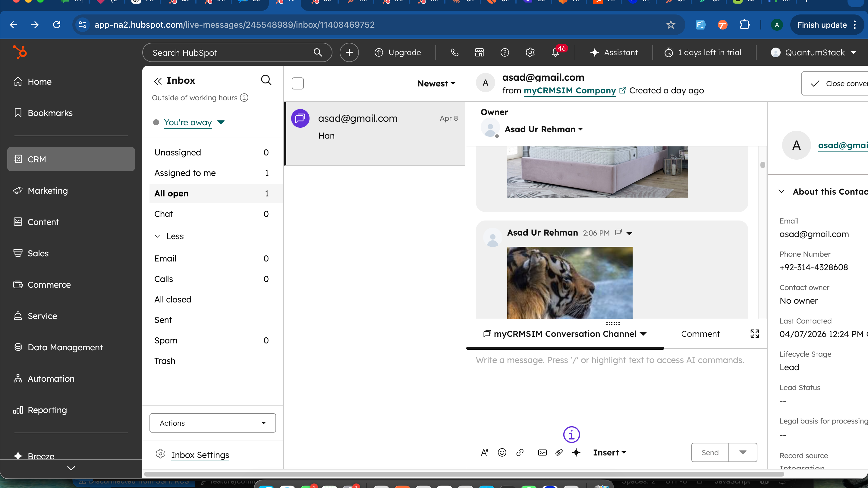Open the emoji picker
868x488 pixels.
[502, 452]
